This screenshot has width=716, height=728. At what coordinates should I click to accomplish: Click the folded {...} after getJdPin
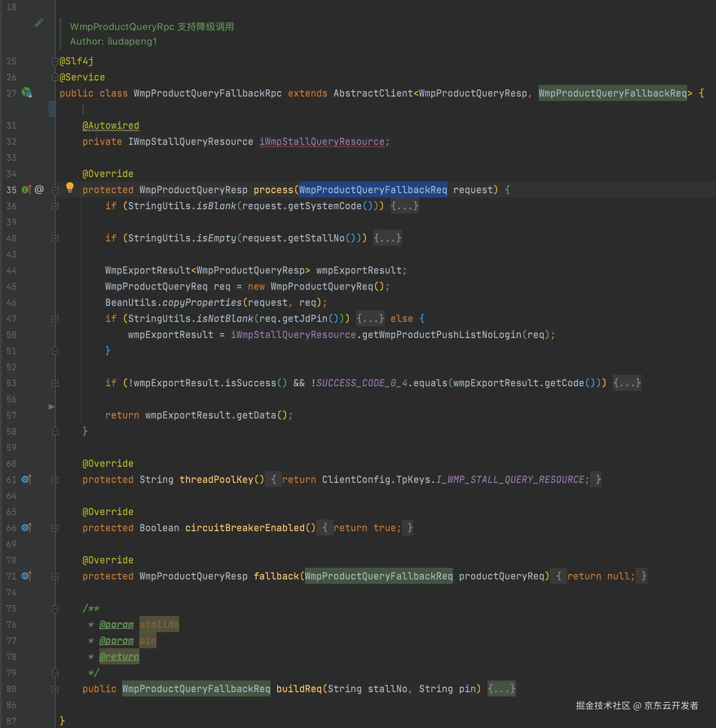[x=370, y=318]
